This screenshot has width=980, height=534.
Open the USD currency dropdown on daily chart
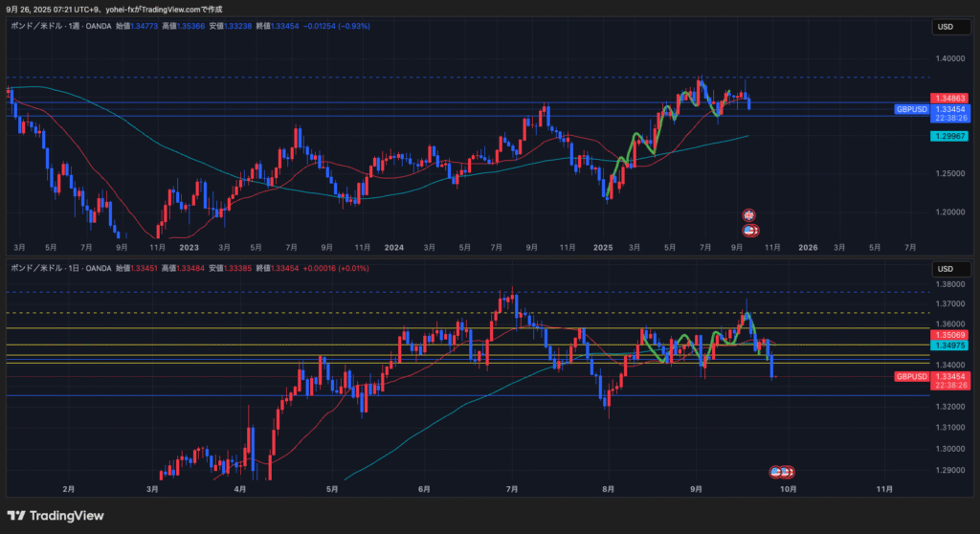pos(949,269)
